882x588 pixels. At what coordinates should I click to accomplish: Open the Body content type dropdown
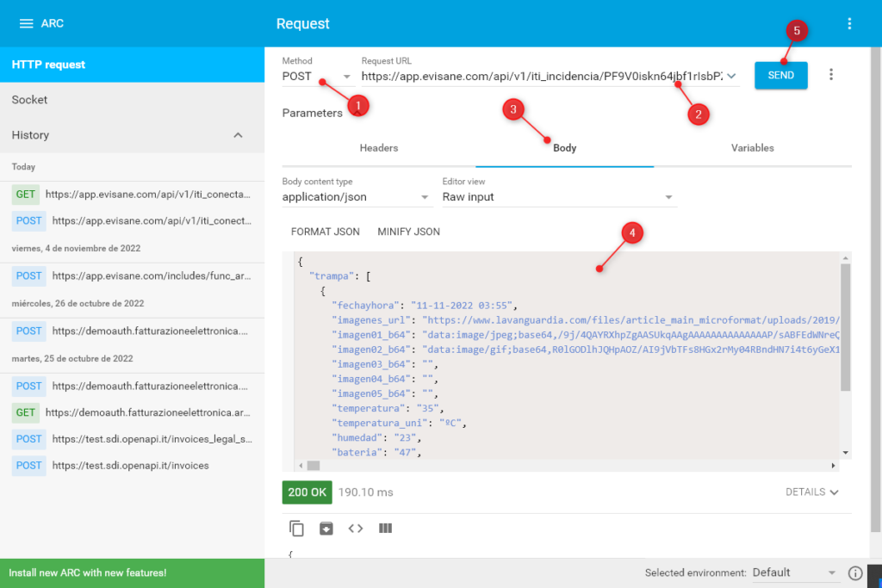(357, 197)
